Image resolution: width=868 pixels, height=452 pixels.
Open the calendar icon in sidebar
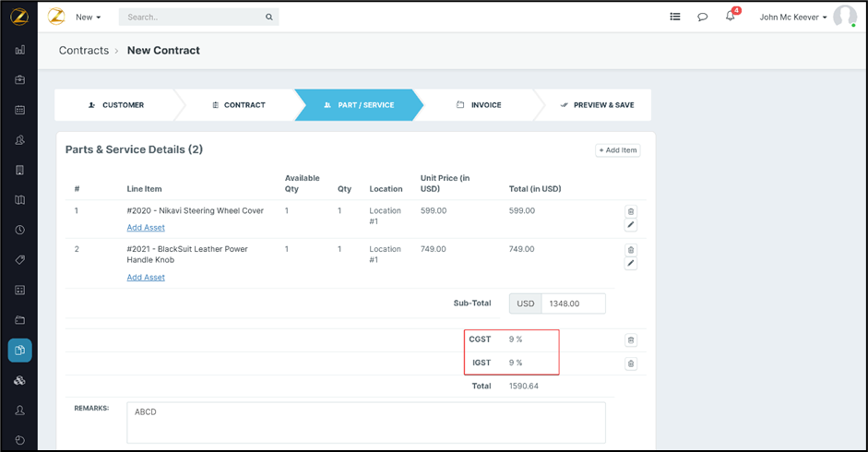(x=20, y=110)
